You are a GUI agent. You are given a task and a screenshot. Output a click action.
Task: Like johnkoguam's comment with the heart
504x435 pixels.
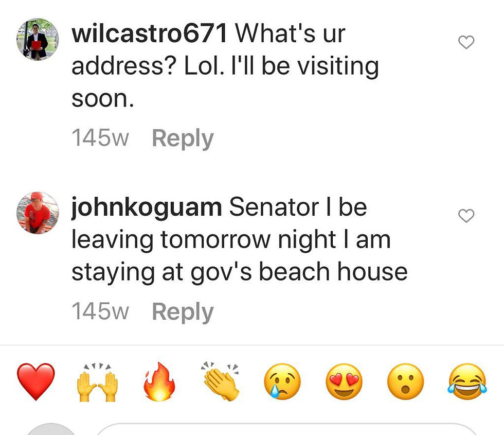pos(466,216)
